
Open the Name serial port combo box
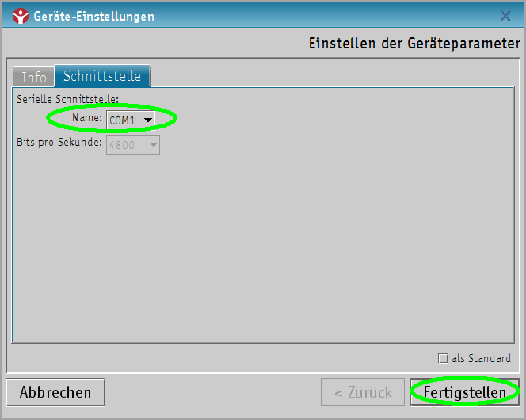click(130, 120)
